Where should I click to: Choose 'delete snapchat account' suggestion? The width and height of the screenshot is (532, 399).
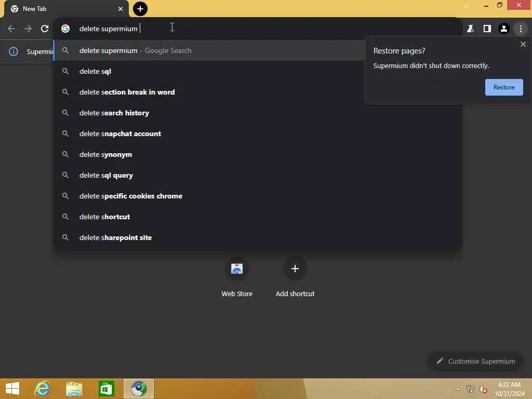point(258,134)
